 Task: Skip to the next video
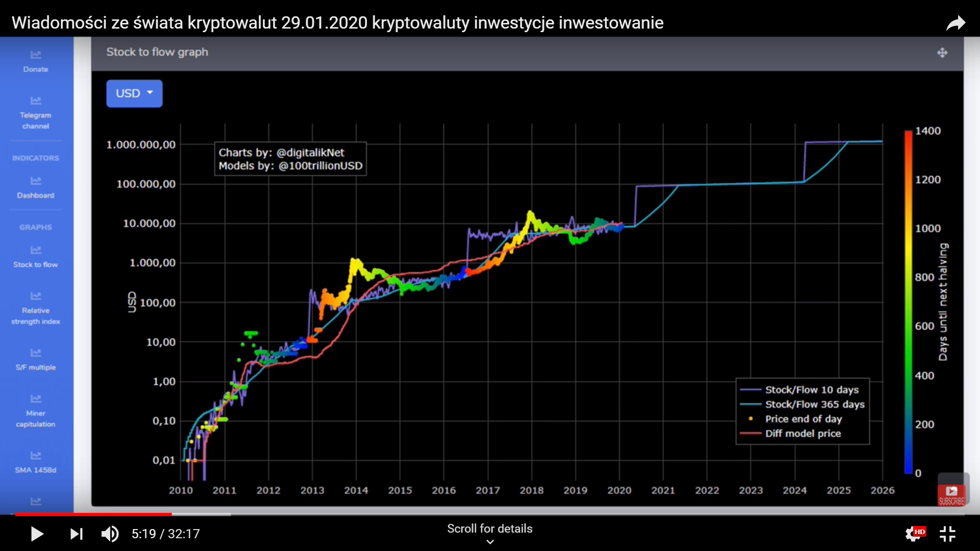pyautogui.click(x=77, y=534)
